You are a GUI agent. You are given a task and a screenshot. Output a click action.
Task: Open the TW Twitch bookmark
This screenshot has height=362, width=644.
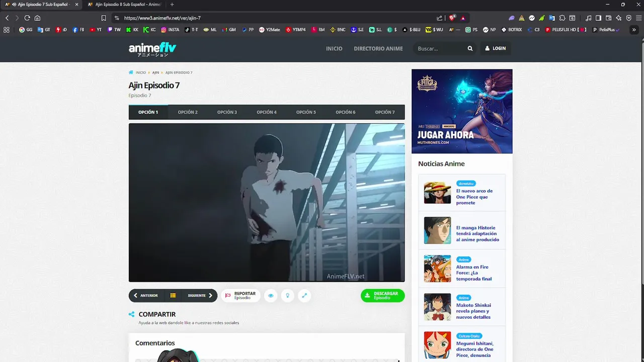click(x=114, y=30)
